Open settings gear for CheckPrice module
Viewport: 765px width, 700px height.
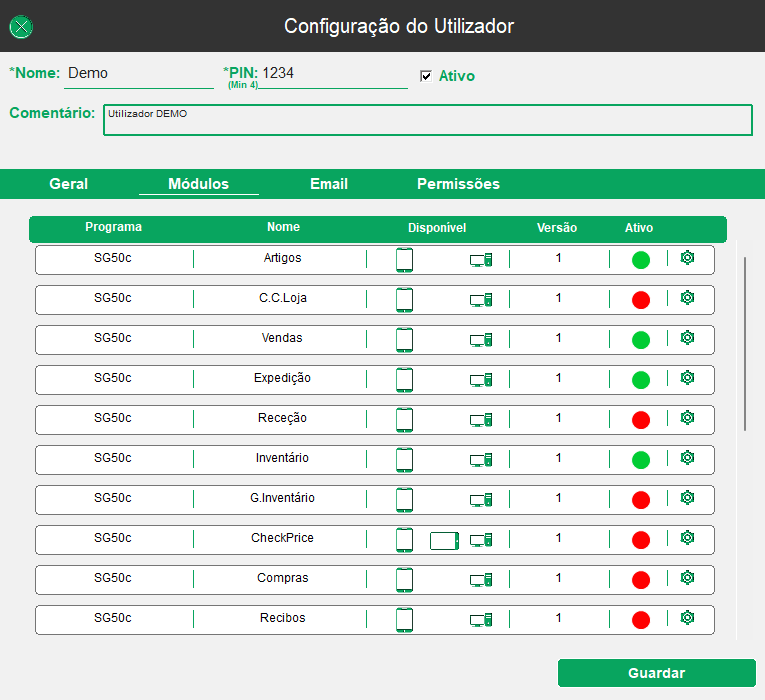coord(687,538)
